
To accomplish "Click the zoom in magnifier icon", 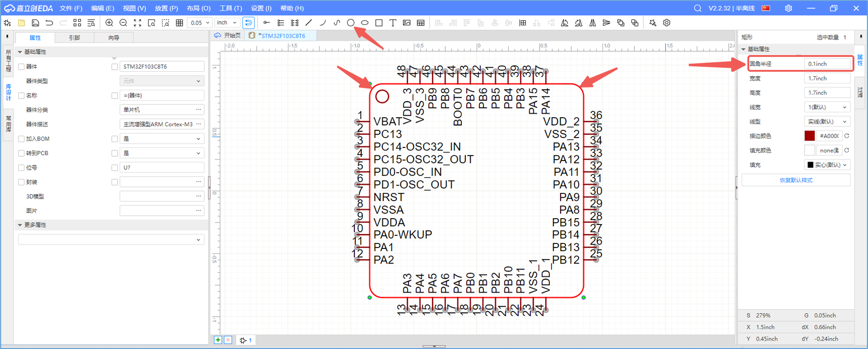I will click(x=109, y=23).
